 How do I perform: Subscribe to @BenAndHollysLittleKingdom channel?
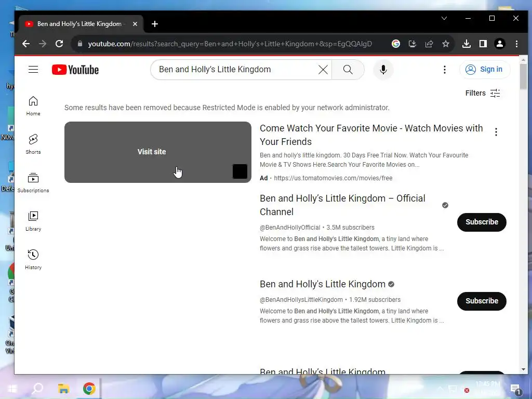click(x=482, y=301)
